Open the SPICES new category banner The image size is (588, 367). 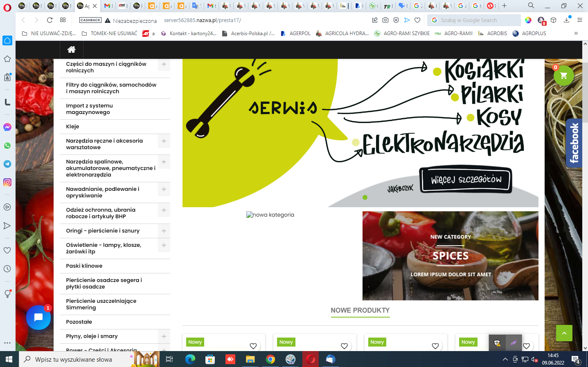coord(451,256)
